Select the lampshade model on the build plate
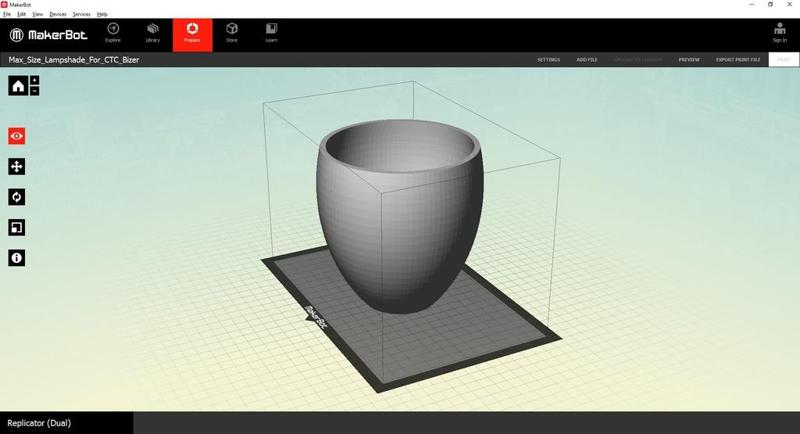 coord(401,219)
